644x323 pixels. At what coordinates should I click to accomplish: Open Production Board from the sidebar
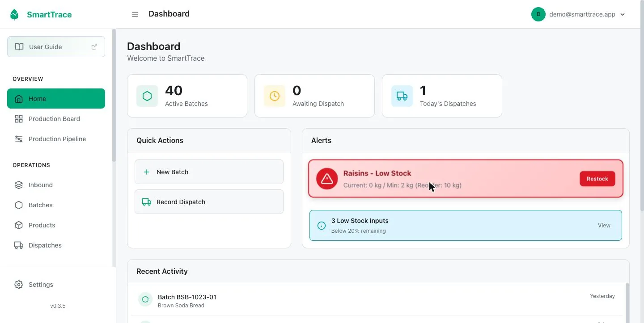[56, 119]
